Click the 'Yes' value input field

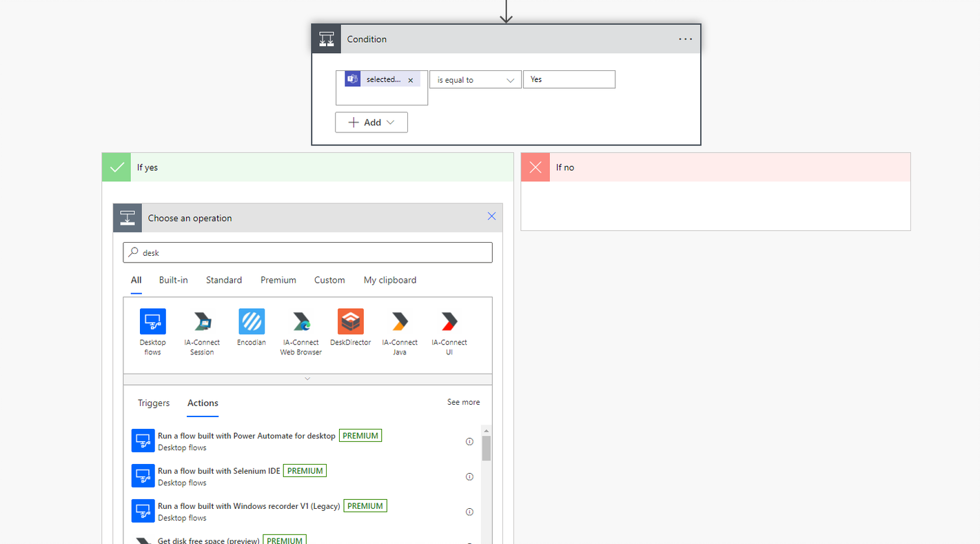click(x=569, y=79)
